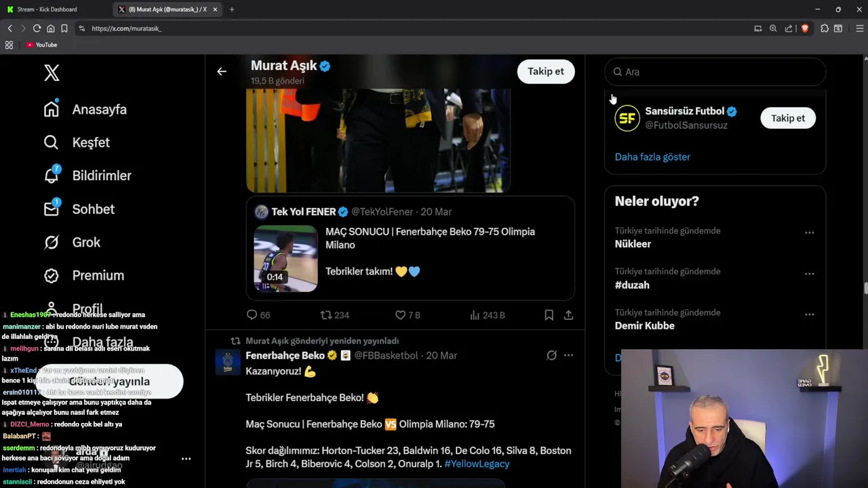Close the Murat Aşık X tab
Screen dimensions: 868x488
[x=216, y=9]
